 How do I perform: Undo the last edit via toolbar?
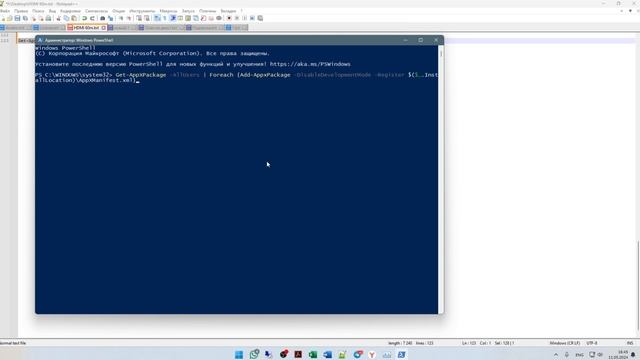coord(84,18)
